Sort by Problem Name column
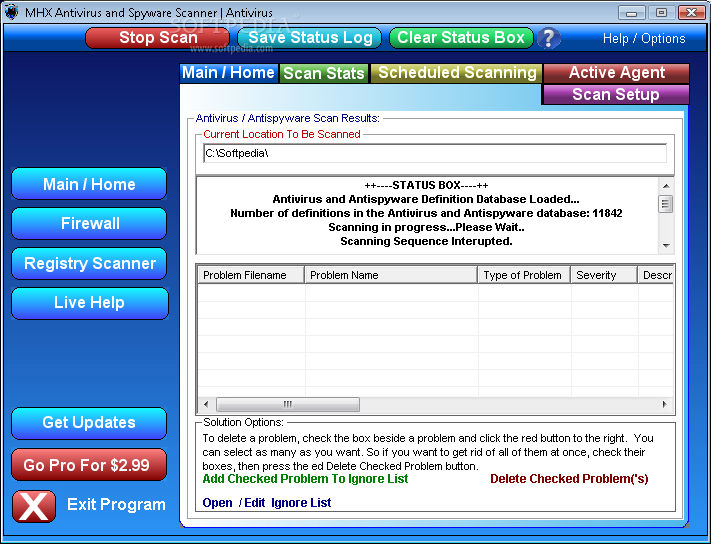Viewport: 711px width, 544px height. [391, 275]
